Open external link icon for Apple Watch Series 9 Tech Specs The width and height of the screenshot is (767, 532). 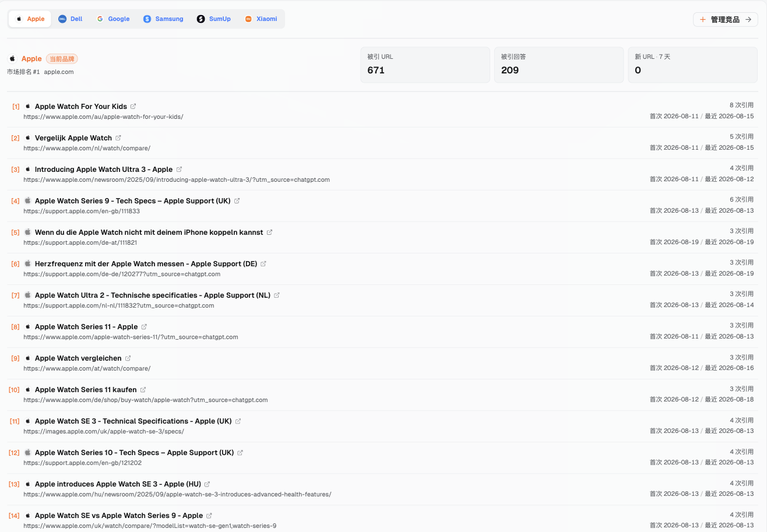pyautogui.click(x=237, y=200)
